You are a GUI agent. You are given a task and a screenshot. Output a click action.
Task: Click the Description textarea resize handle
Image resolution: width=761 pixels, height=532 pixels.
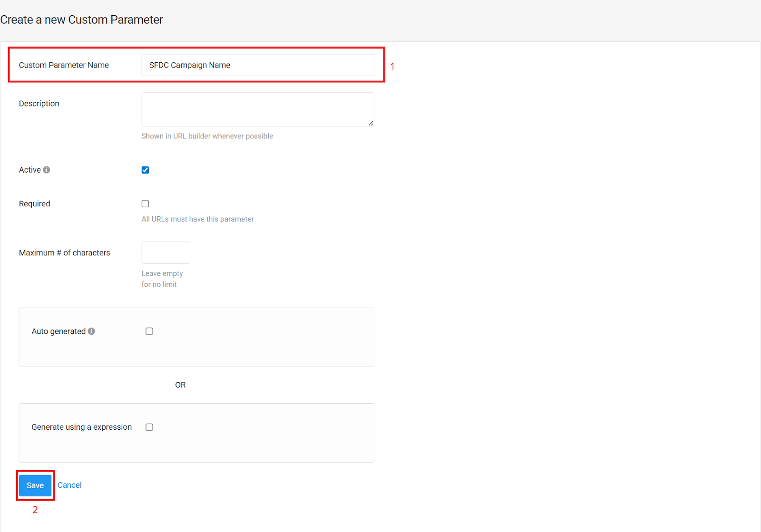click(371, 123)
